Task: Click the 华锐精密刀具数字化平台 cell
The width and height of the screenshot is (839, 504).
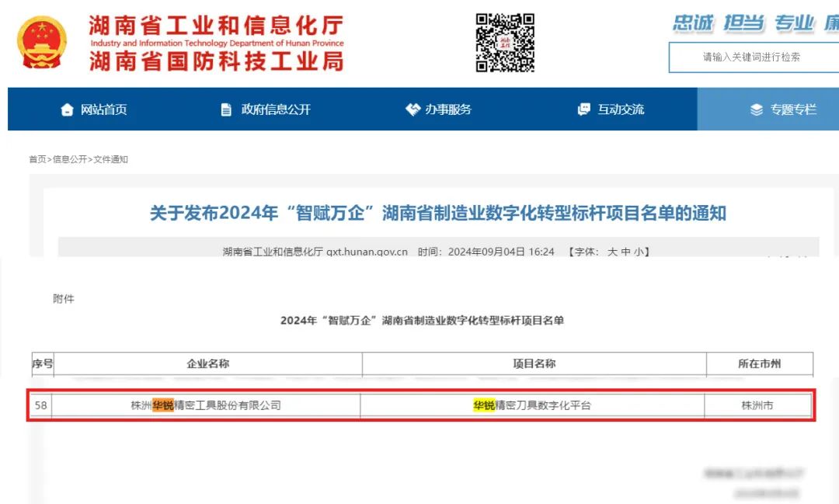Action: 532,405
